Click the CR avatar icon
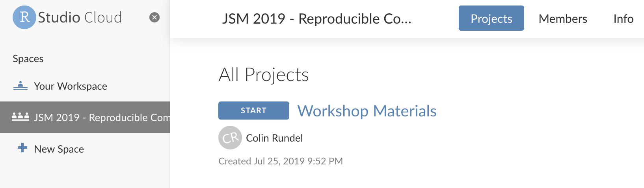The image size is (644, 188). tap(230, 138)
